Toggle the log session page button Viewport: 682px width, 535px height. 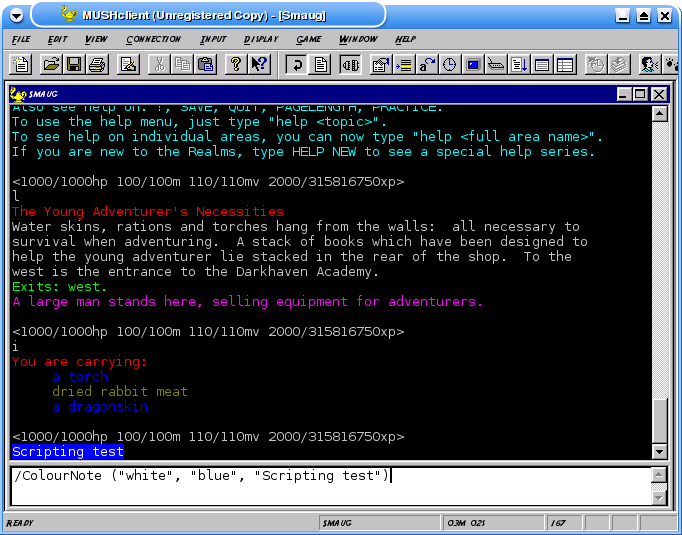(320, 65)
